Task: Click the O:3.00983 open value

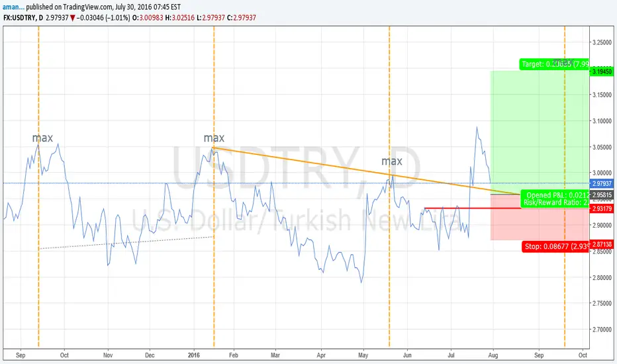Action: tap(148, 18)
